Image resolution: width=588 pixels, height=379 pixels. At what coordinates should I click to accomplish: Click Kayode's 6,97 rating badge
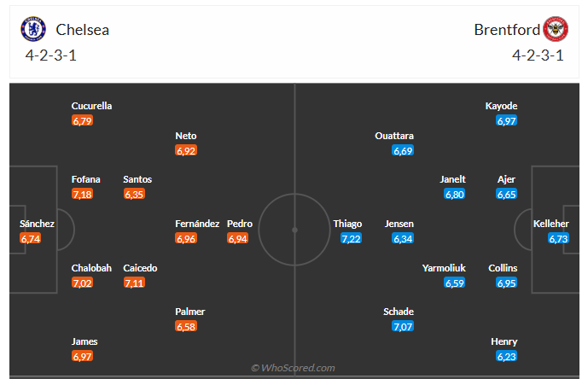507,121
